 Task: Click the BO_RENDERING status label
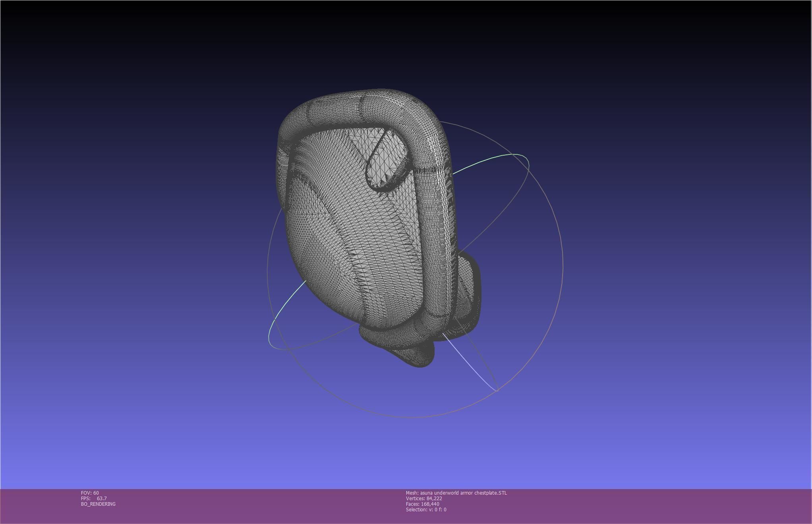98,504
